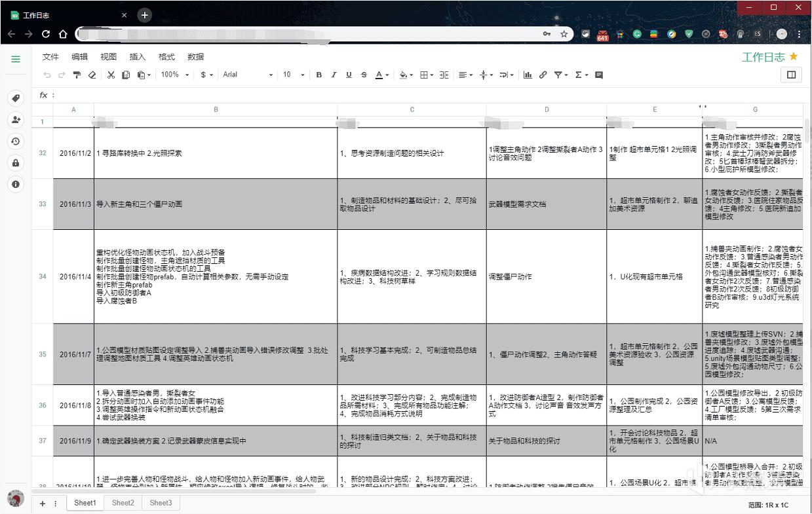Expand the font size 10 dropdown
The height and width of the screenshot is (514, 812).
[294, 75]
